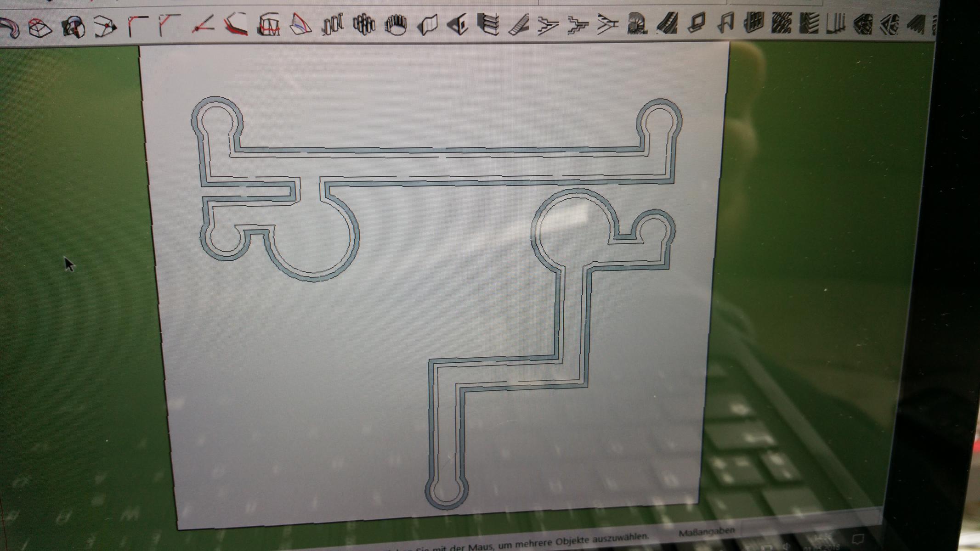Click the wall opening tool icon
The image size is (980, 551).
[458, 24]
